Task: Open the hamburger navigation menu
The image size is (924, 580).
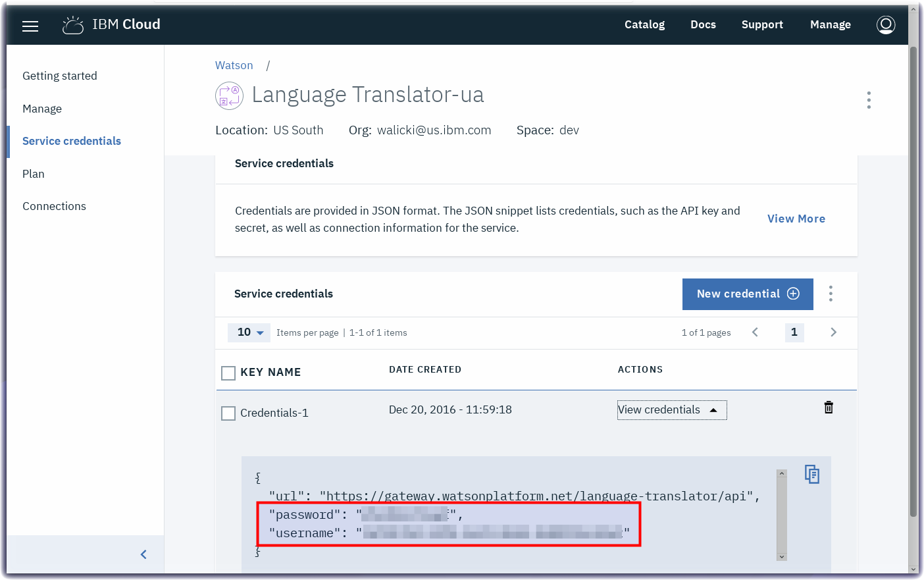Action: coord(30,26)
